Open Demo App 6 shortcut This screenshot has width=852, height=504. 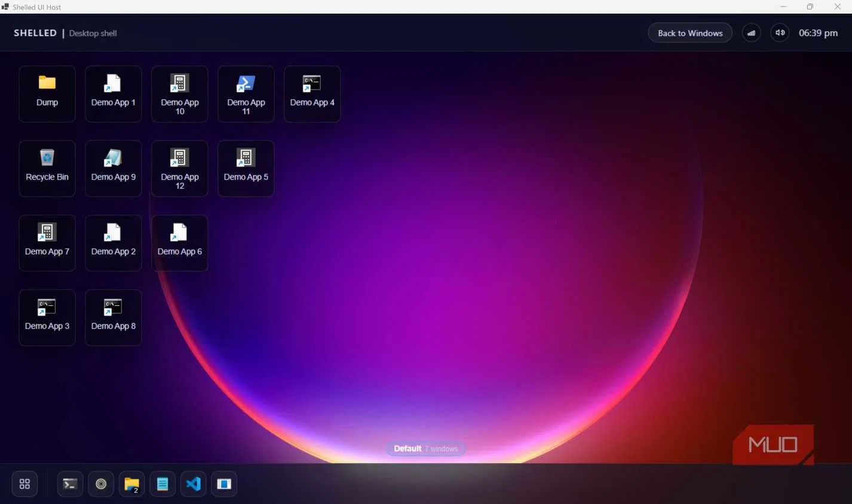180,243
